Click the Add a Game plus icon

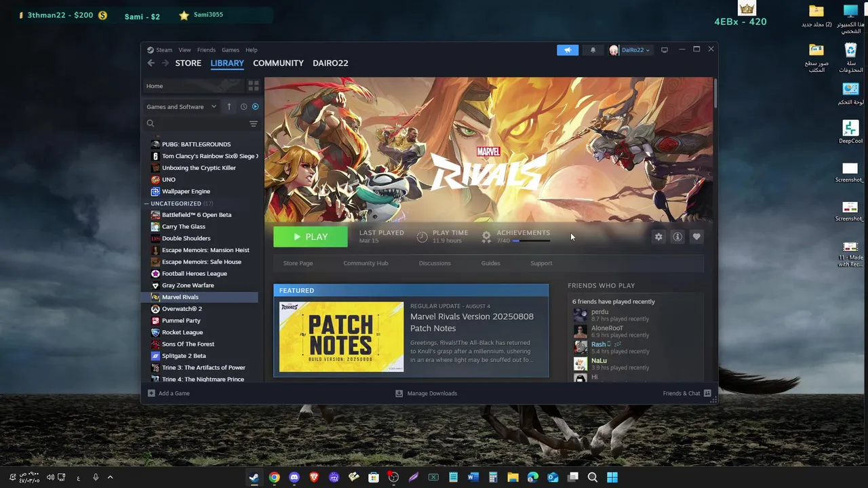point(151,393)
